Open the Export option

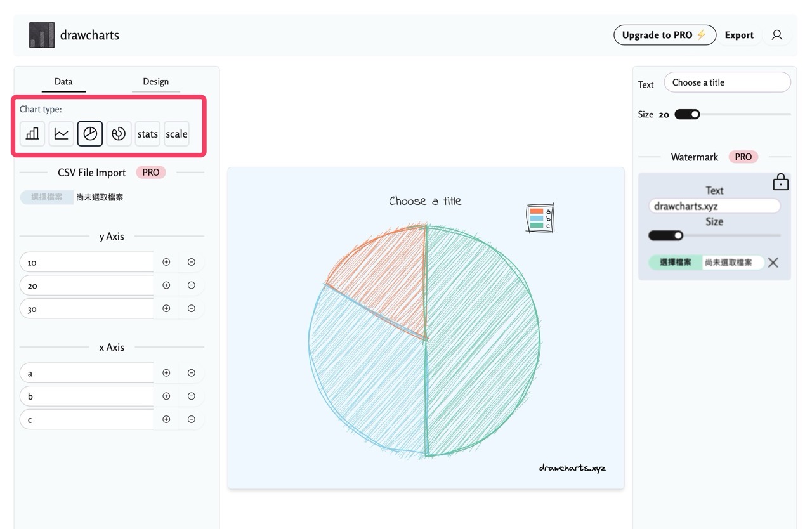pyautogui.click(x=739, y=35)
